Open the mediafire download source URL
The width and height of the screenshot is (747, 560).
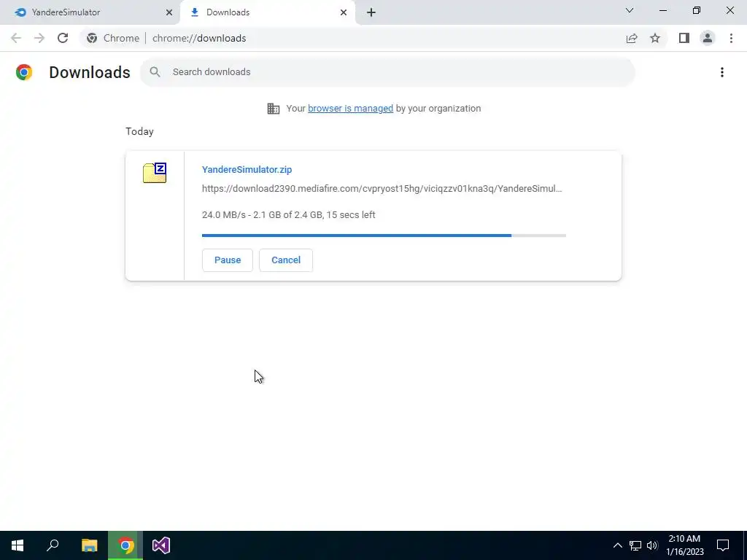point(382,189)
